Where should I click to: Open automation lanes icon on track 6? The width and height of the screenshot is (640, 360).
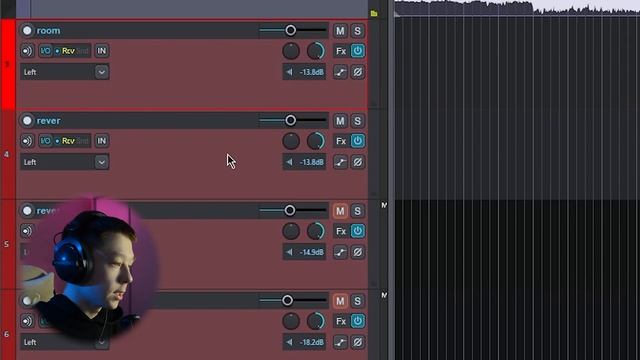(x=340, y=342)
